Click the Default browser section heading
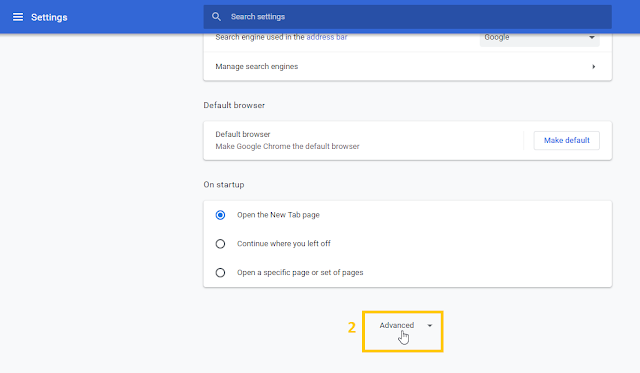640x373 pixels. pos(234,105)
